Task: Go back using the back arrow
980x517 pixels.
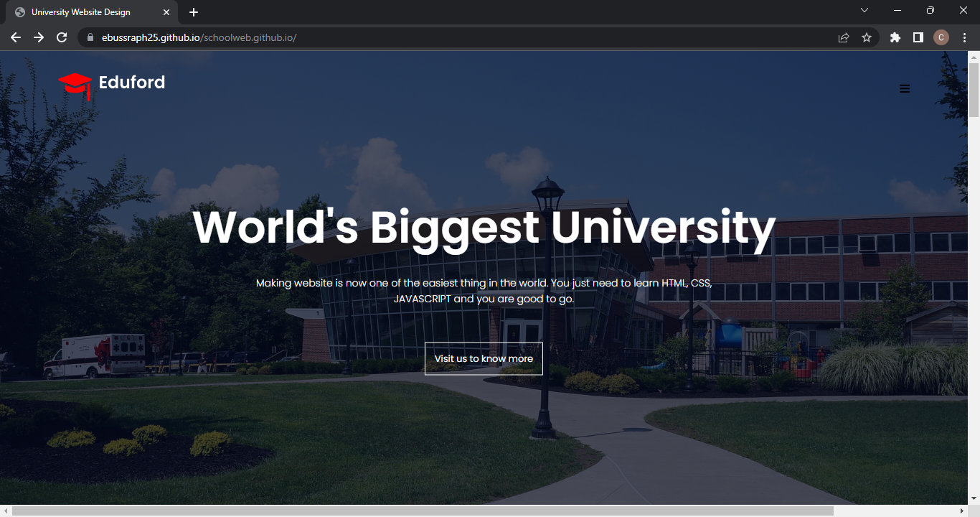Action: 16,37
